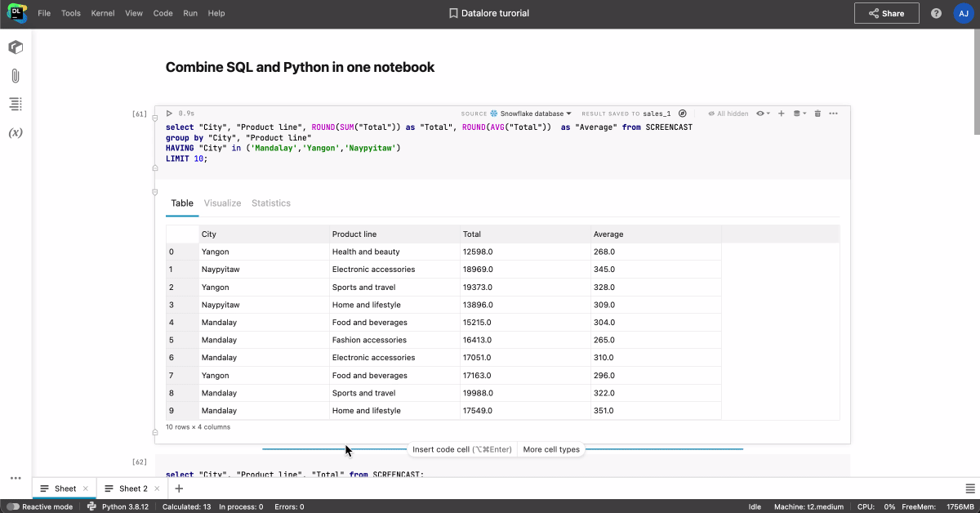Click the Share button
The height and width of the screenshot is (513, 980).
(886, 13)
